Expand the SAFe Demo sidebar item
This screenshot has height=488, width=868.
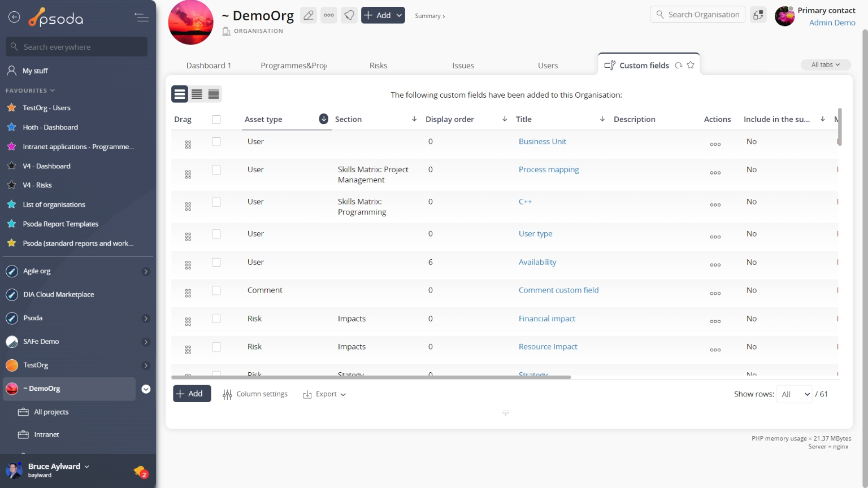coord(146,342)
